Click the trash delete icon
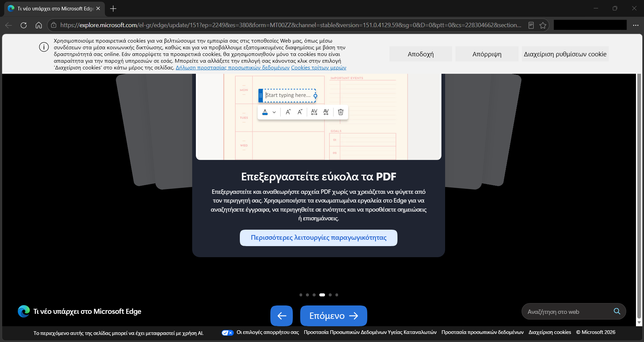Viewport: 644px width, 342px height. (340, 112)
